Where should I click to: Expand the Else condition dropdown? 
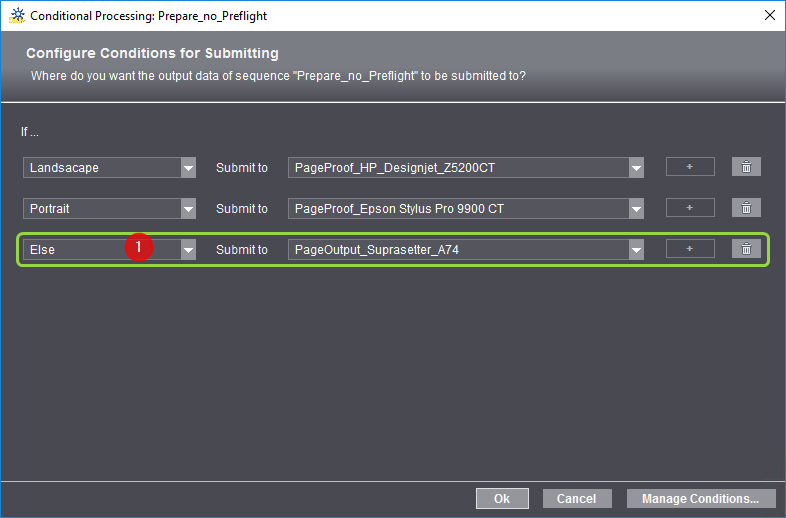coord(188,249)
